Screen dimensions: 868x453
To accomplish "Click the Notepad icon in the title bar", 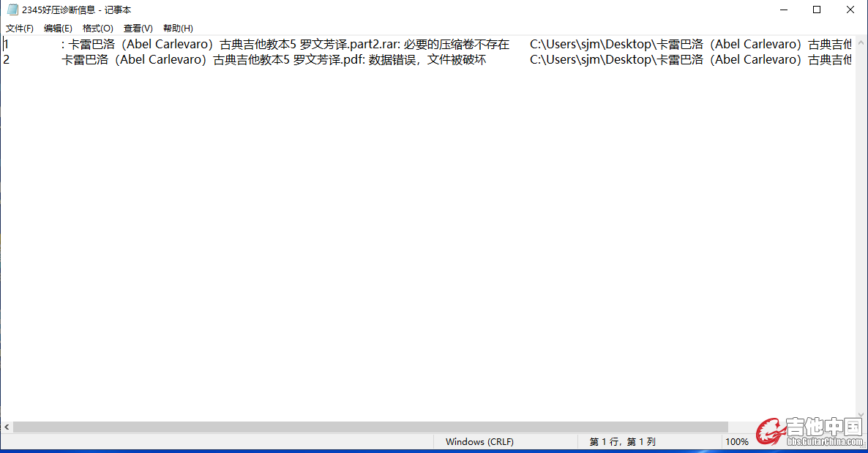I will [12, 10].
